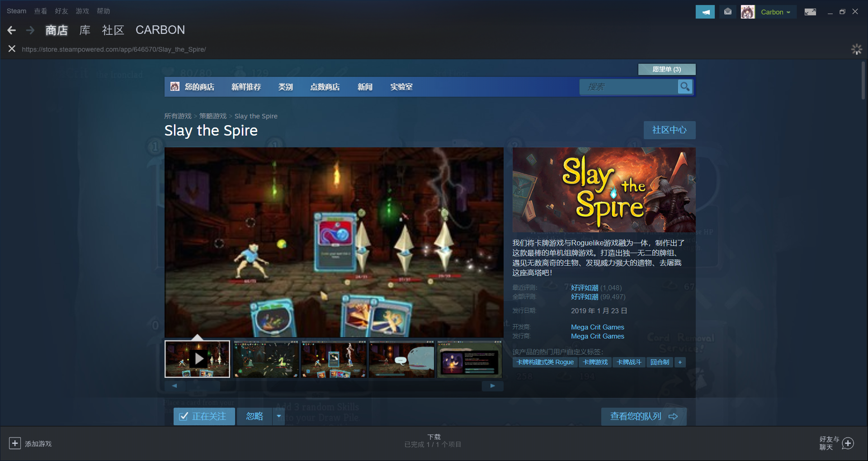Click the main game video player
Image resolution: width=868 pixels, height=461 pixels.
(x=334, y=242)
